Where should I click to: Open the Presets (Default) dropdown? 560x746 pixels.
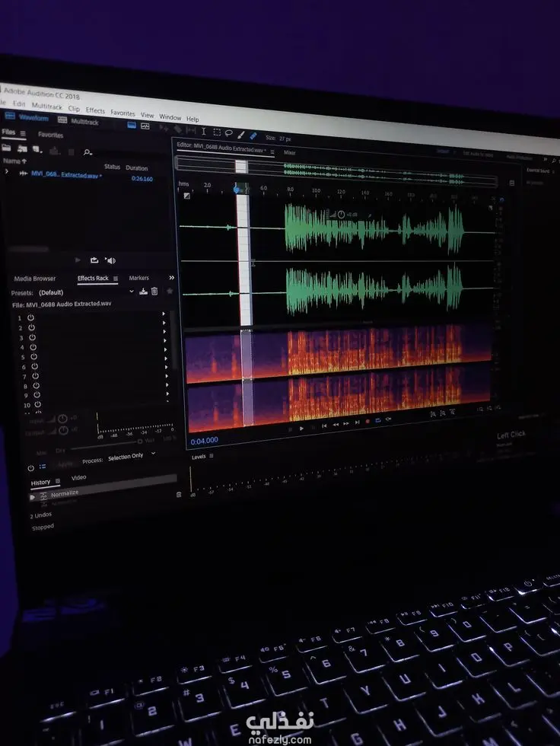[87, 292]
